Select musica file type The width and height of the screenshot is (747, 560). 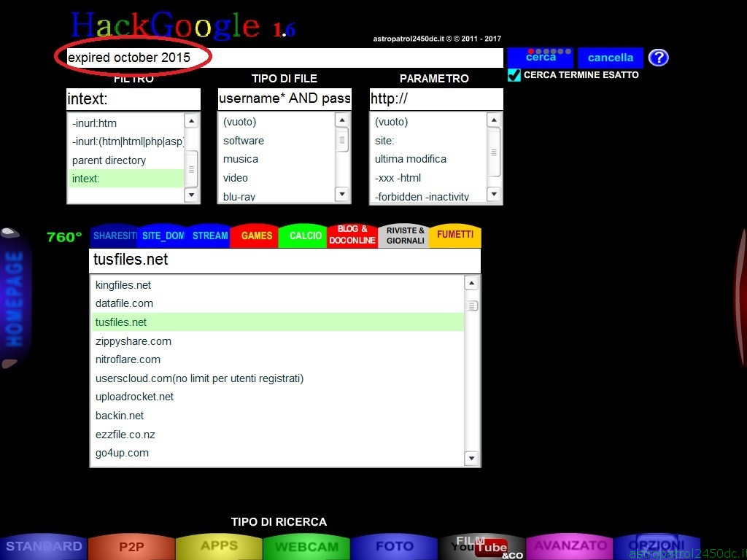(277, 159)
